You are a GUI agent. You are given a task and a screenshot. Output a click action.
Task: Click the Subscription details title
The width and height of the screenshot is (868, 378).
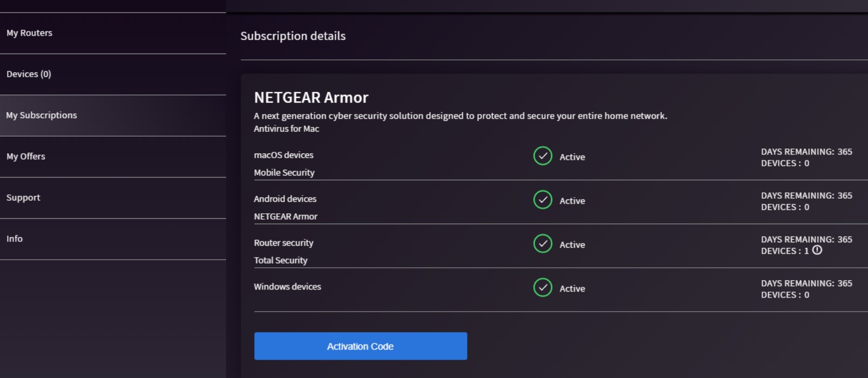pos(293,36)
